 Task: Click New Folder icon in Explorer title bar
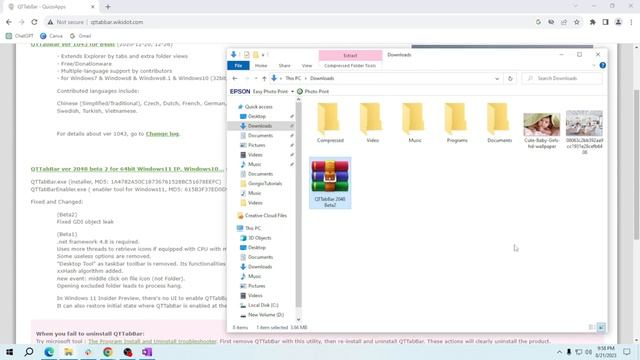coord(256,55)
